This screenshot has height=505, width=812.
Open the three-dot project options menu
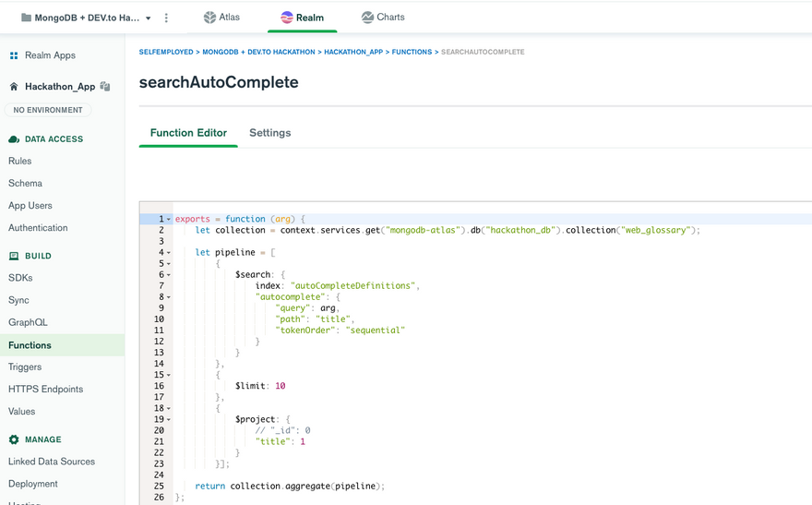[166, 18]
